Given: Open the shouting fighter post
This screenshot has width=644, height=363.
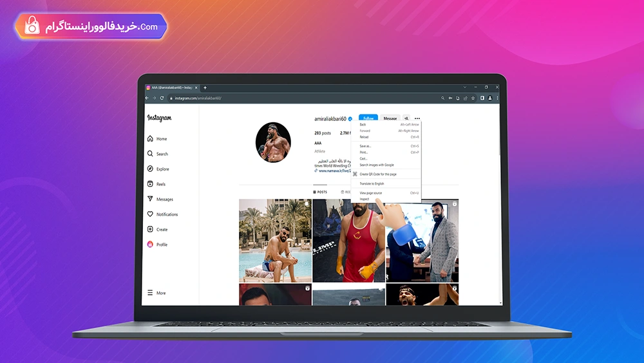Looking at the screenshot, I should coord(422,294).
